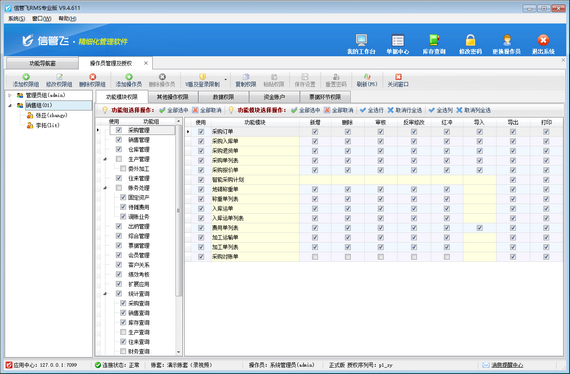570x374 pixels.
Task: Click the 修改密码 lock icon
Action: (x=470, y=40)
